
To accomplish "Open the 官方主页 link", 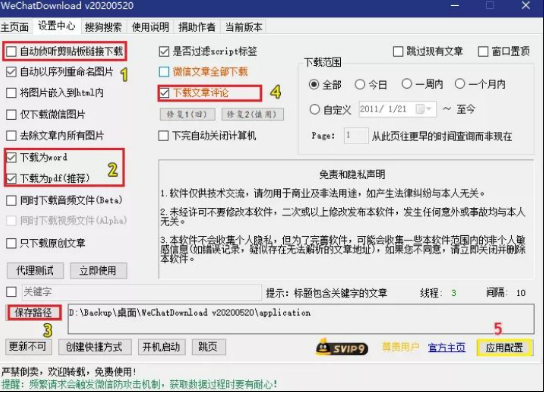I will click(447, 347).
